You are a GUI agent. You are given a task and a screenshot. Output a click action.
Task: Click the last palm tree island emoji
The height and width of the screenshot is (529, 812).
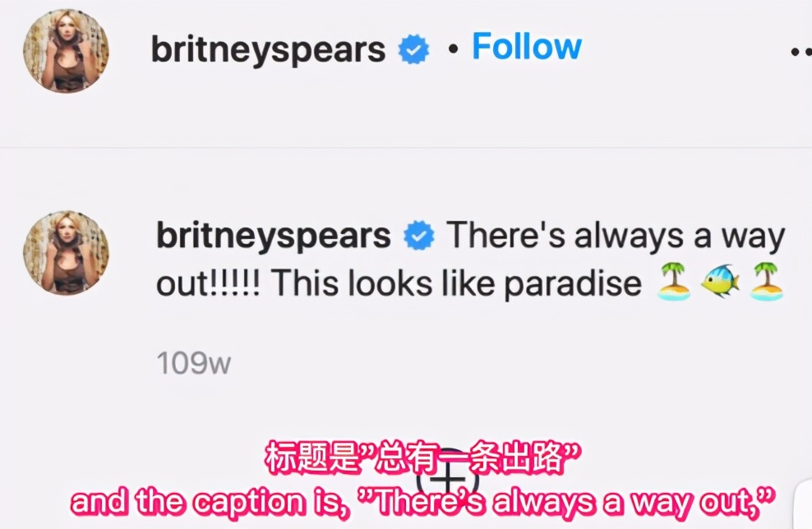point(768,283)
